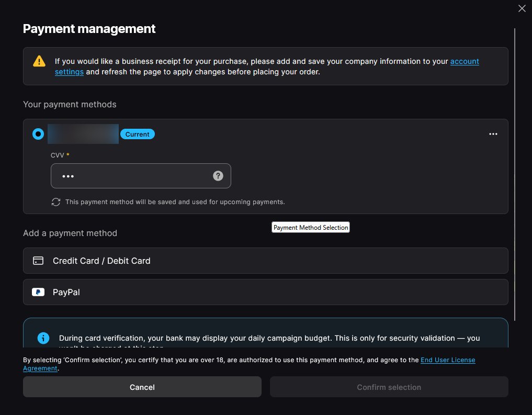Cancel payment management changes

(142, 387)
